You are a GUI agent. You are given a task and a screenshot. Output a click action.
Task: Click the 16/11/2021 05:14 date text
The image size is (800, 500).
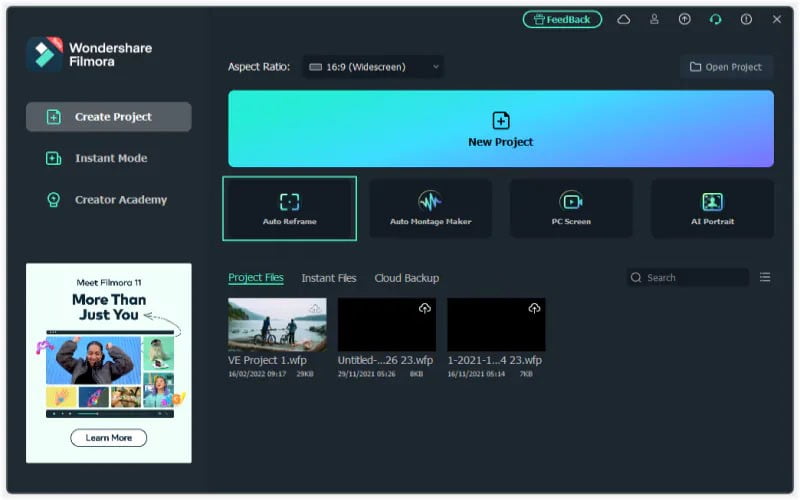click(476, 374)
